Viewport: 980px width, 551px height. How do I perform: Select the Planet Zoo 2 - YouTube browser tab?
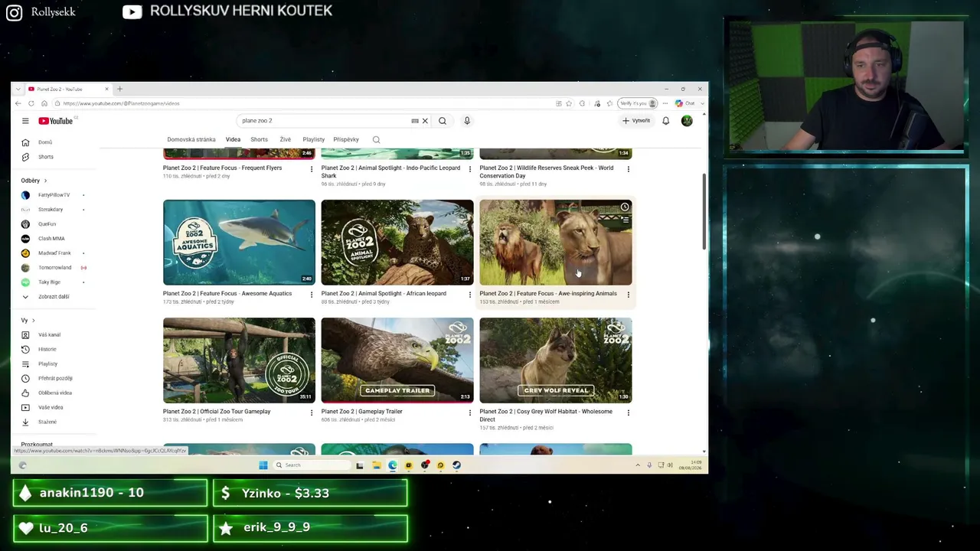(69, 90)
